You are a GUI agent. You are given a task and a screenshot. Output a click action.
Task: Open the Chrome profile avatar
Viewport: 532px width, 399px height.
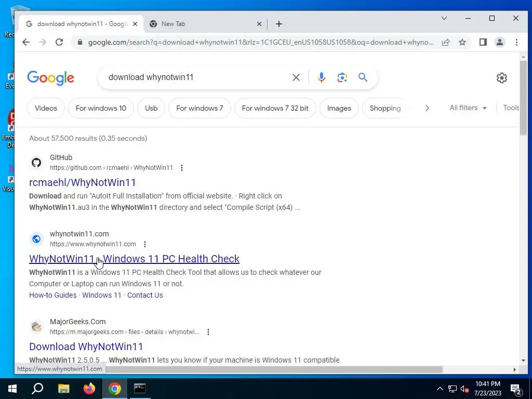pos(499,42)
